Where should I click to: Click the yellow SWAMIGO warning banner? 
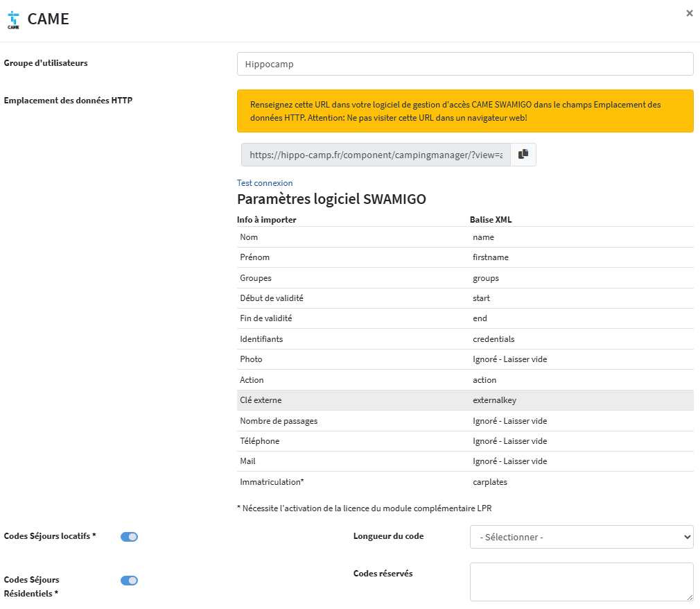[464, 111]
